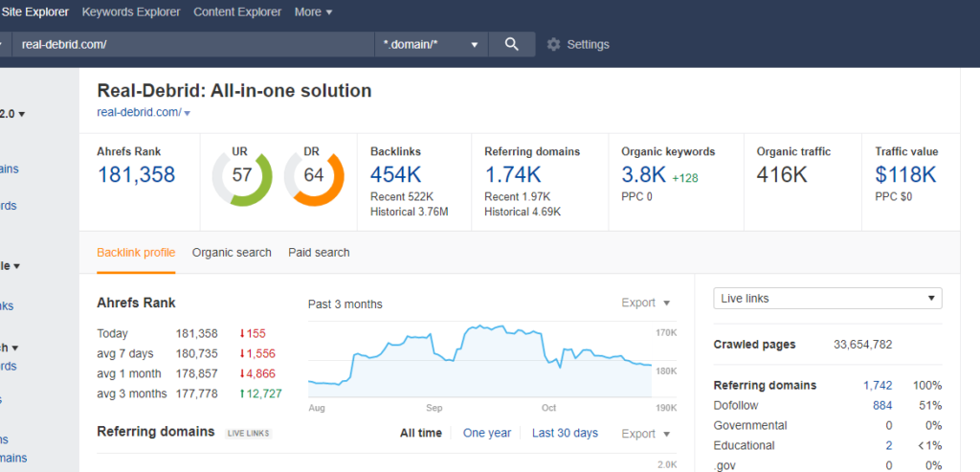
Task: Click the magnifier search button
Action: pos(511,44)
